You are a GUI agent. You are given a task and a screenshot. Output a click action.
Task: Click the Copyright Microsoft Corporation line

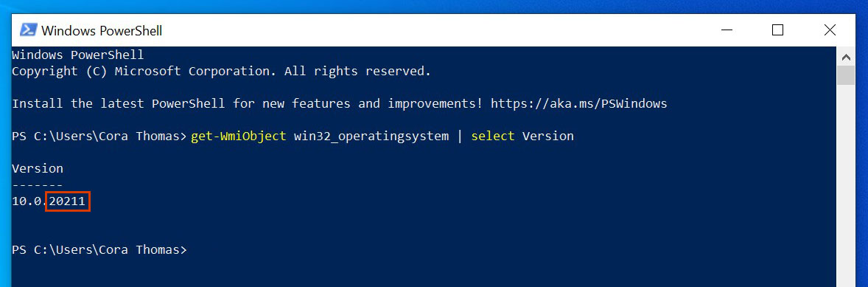coord(221,72)
